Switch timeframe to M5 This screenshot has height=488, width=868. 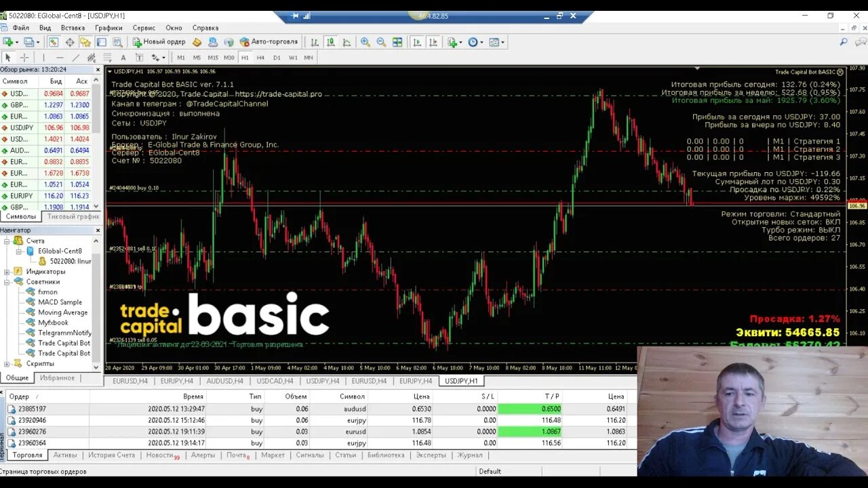click(197, 58)
